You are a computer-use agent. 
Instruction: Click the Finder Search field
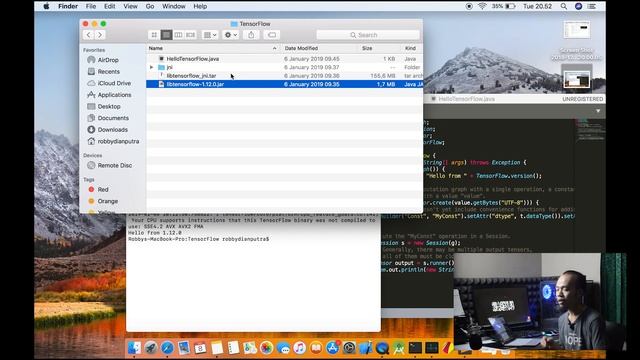point(368,35)
